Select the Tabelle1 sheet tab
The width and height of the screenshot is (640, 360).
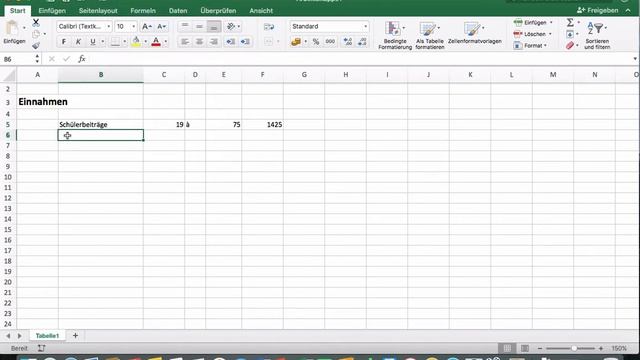click(x=47, y=336)
